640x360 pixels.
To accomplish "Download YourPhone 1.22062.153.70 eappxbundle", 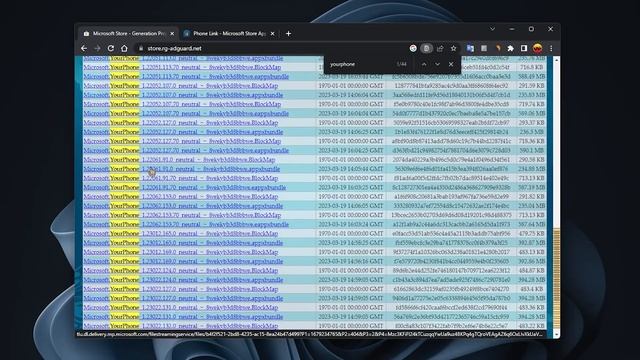I will [186, 224].
